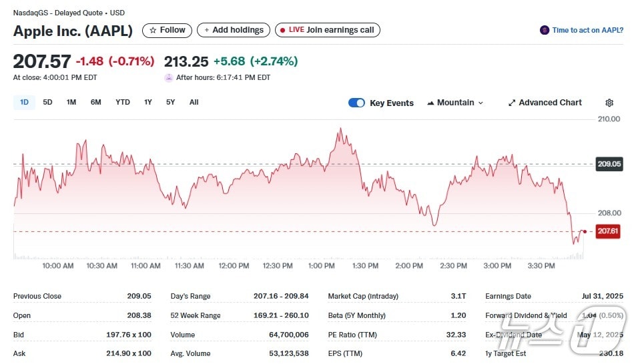Click the Mountain chart type icon
Viewport: 636px width, 364px height.
(430, 103)
